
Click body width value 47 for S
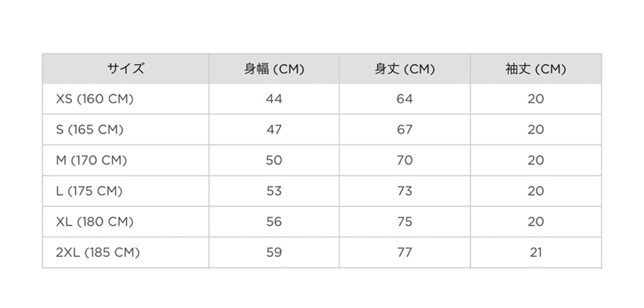(x=274, y=130)
